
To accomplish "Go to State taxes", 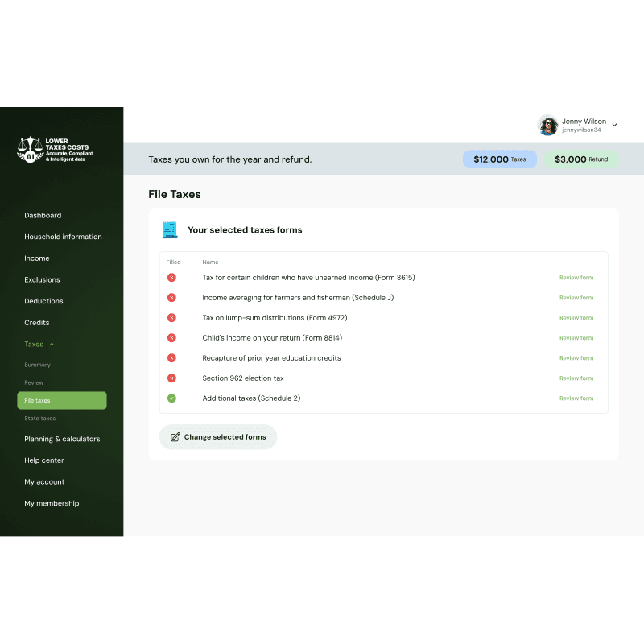I will 39,418.
